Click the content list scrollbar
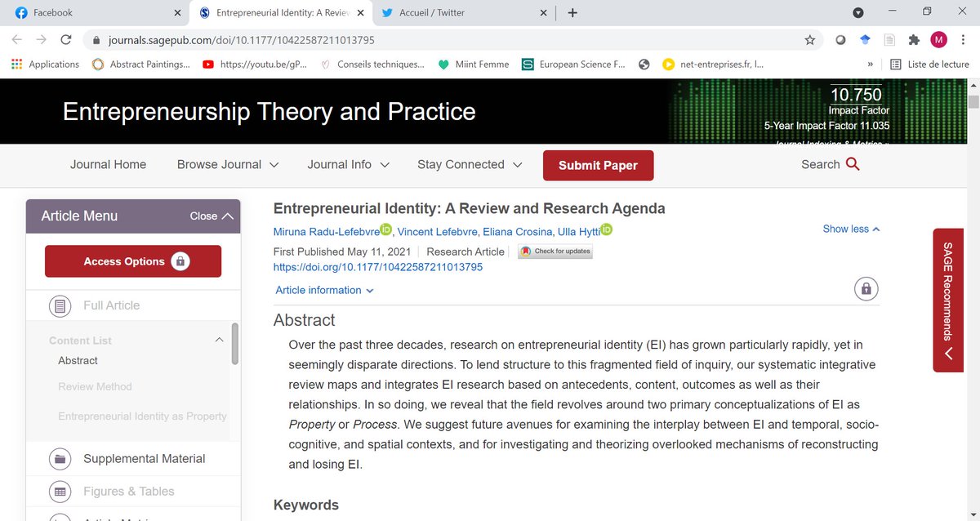Screen dimensions: 980x521 235,343
